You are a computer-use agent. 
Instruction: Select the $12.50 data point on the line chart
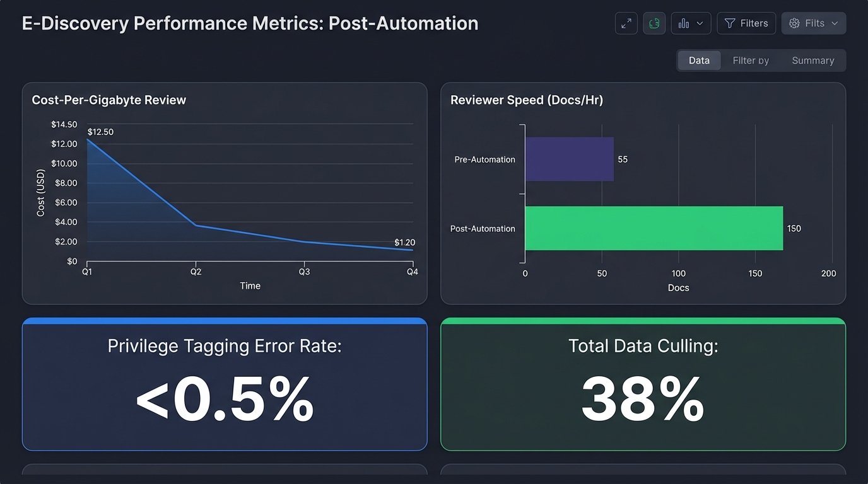pos(87,141)
